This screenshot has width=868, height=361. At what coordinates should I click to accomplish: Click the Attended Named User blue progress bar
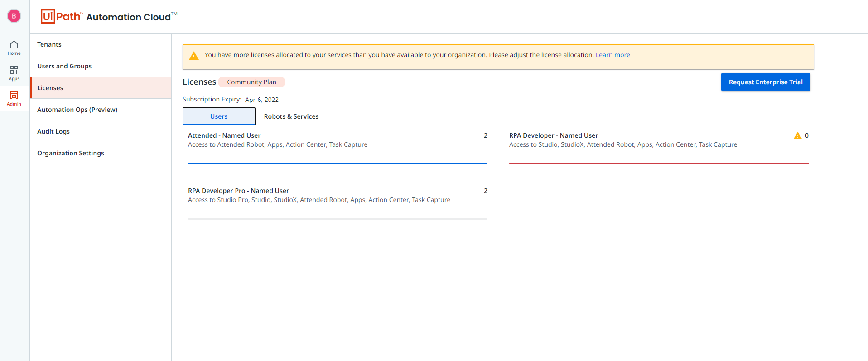pyautogui.click(x=338, y=163)
